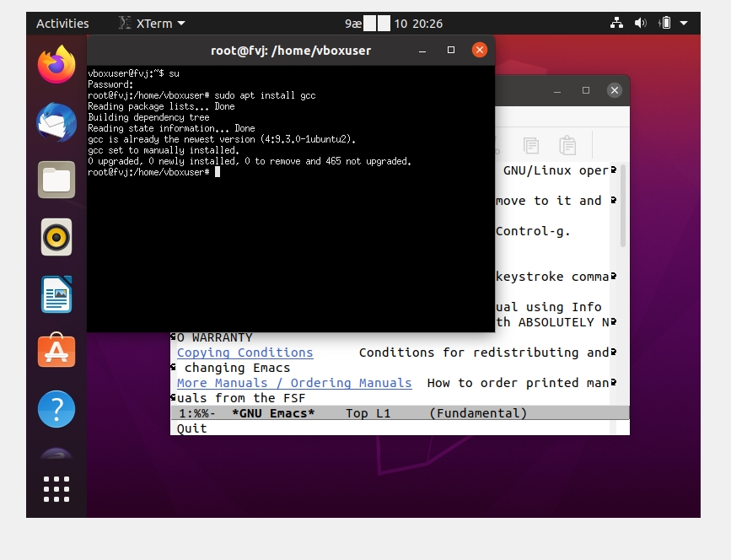731x560 pixels.
Task: Click the changing Emacs text line
Action: tap(237, 368)
